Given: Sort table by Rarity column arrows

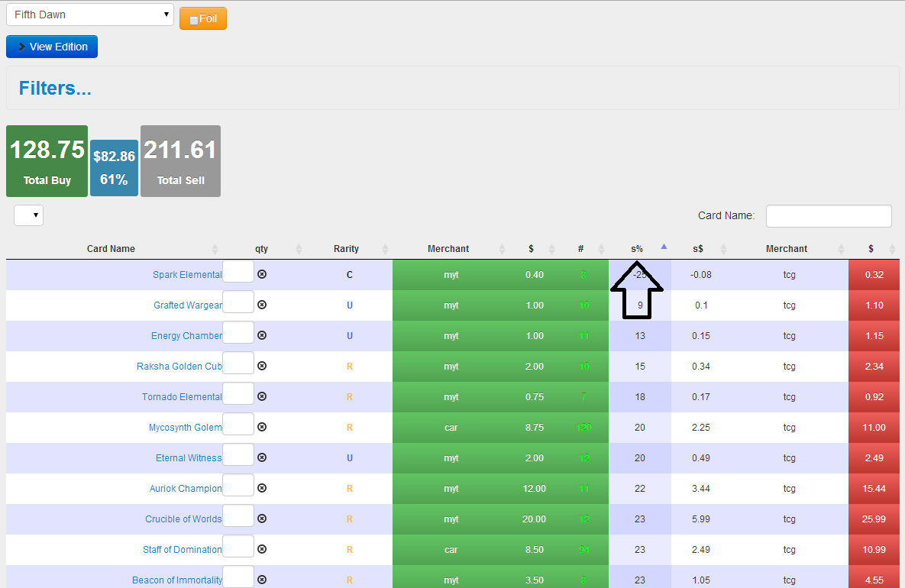Looking at the screenshot, I should [x=385, y=249].
